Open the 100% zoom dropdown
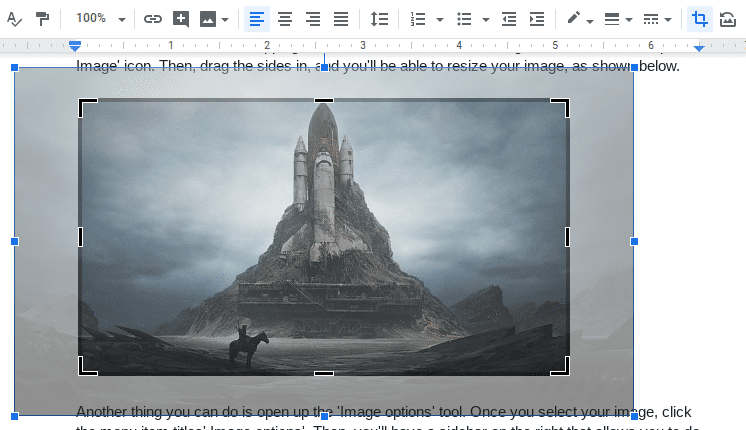This screenshot has width=746, height=430. tap(100, 19)
